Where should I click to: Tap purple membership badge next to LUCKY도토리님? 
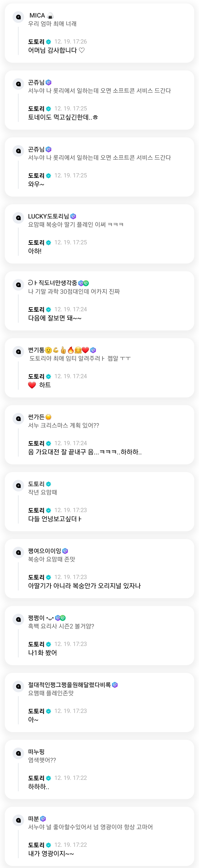[x=73, y=216]
